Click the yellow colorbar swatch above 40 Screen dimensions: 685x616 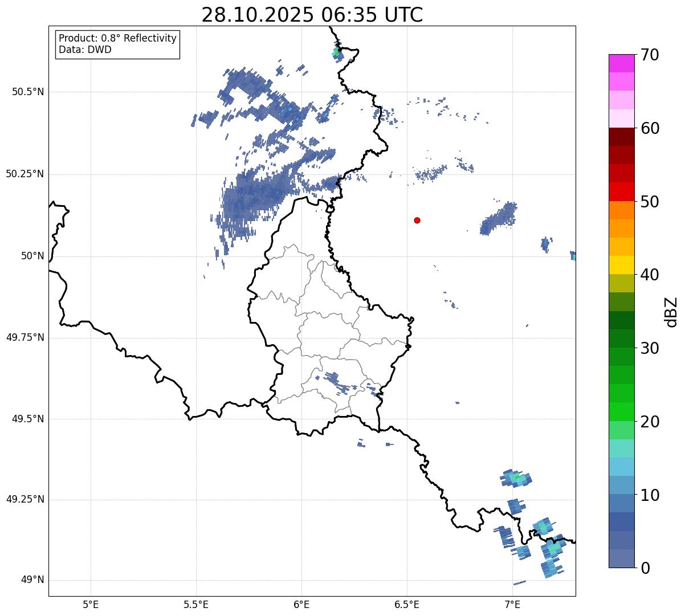622,265
